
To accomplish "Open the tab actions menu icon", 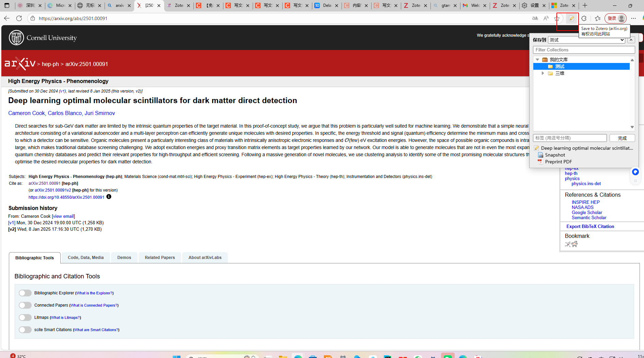I will pyautogui.click(x=7, y=5).
